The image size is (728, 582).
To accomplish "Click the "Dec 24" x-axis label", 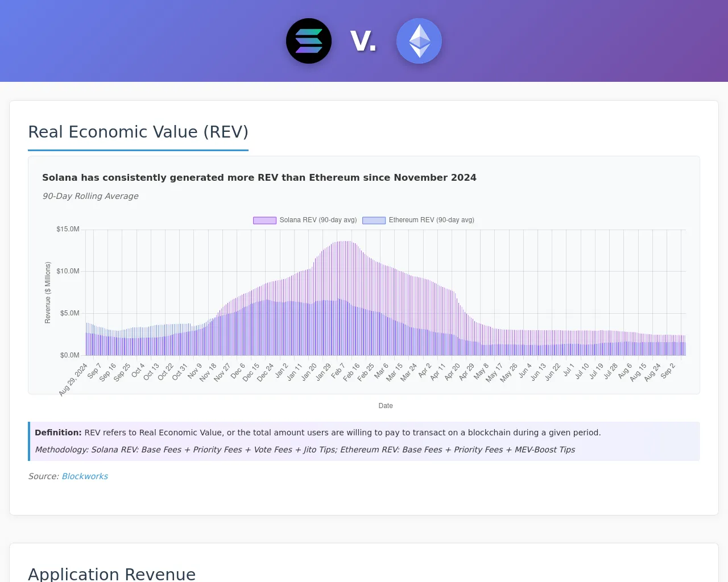I will pyautogui.click(x=265, y=372).
